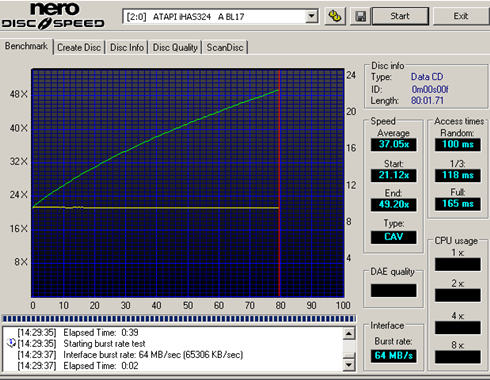This screenshot has width=490, height=380.
Task: Switch to the Disc Info tab
Action: coord(127,47)
